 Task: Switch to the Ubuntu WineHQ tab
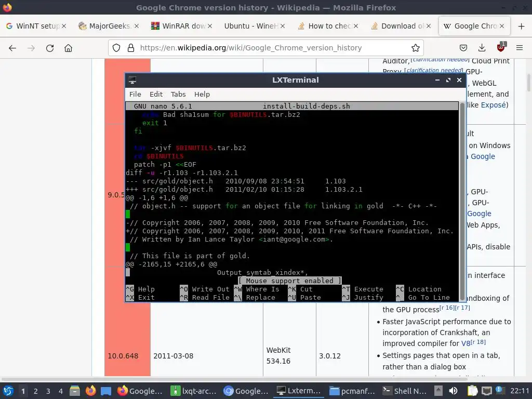254,26
